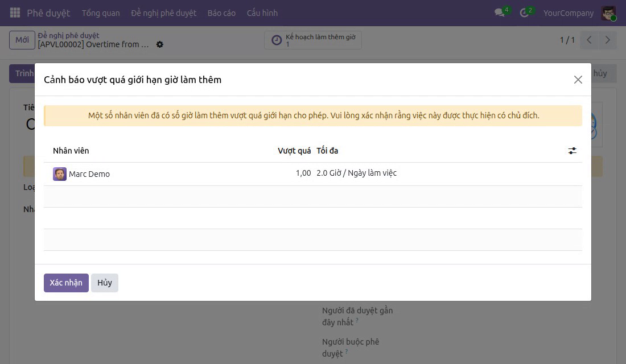
Task: Select the Marc Demo employee name
Action: tap(89, 174)
